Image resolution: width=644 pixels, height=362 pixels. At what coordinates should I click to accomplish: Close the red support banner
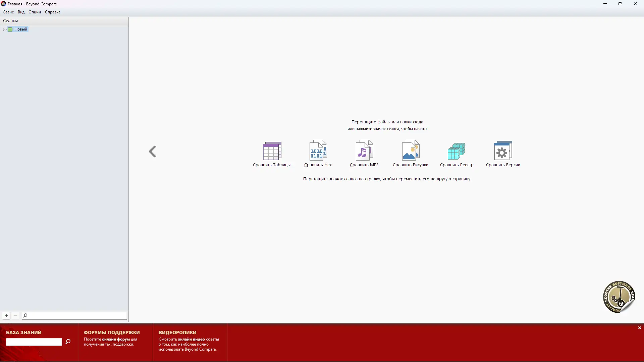(640, 328)
